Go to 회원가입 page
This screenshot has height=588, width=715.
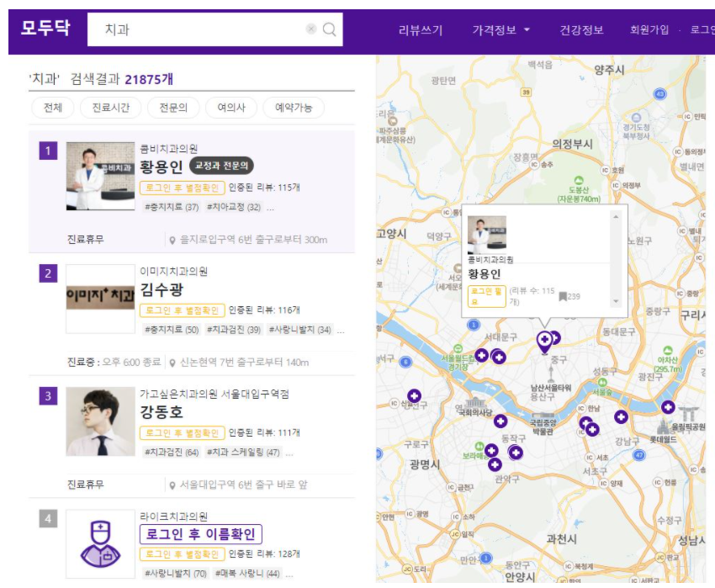(649, 30)
